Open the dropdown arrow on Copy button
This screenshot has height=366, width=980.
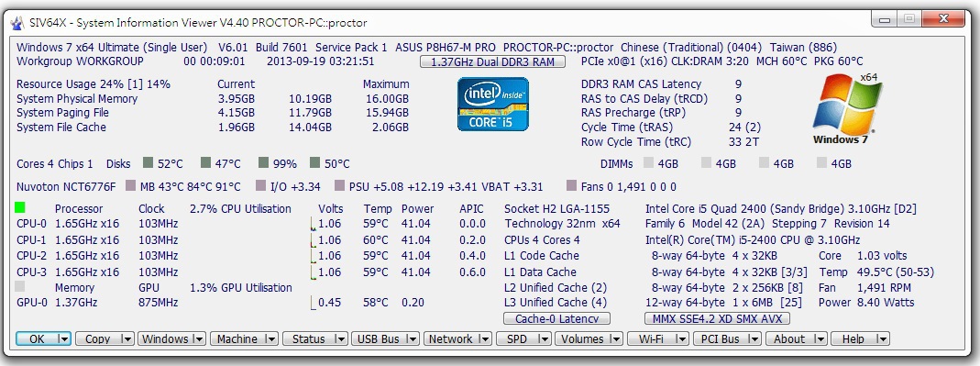tap(127, 339)
